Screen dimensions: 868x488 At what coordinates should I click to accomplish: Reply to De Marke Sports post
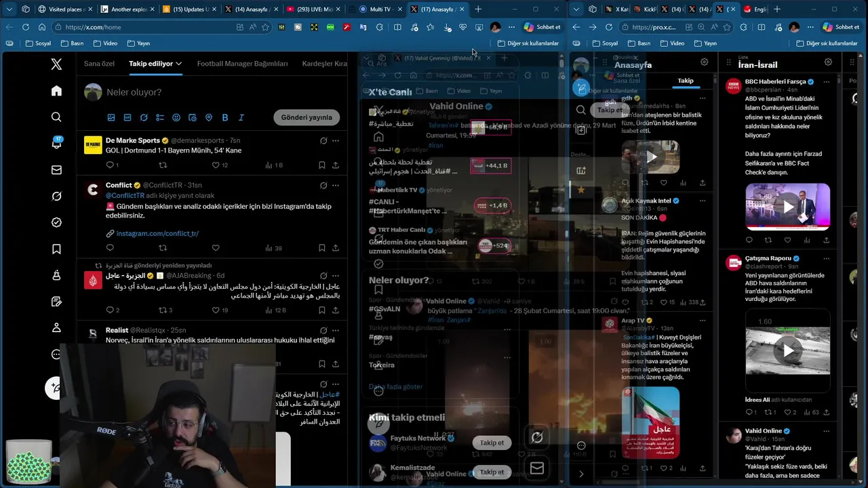click(x=110, y=165)
